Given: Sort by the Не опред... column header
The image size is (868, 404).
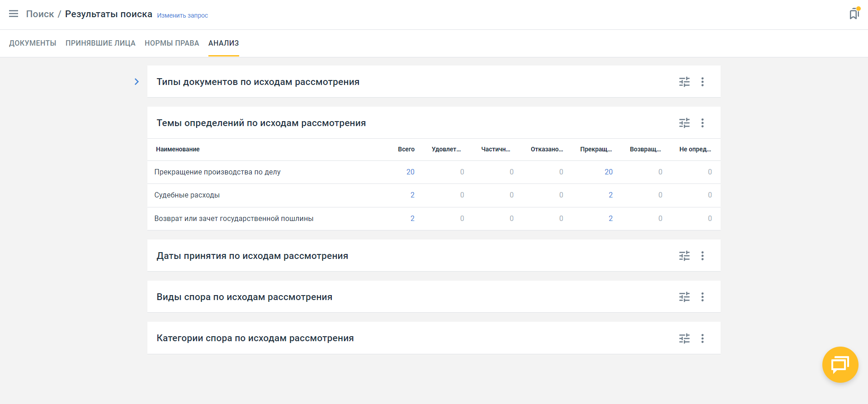Looking at the screenshot, I should tap(695, 149).
